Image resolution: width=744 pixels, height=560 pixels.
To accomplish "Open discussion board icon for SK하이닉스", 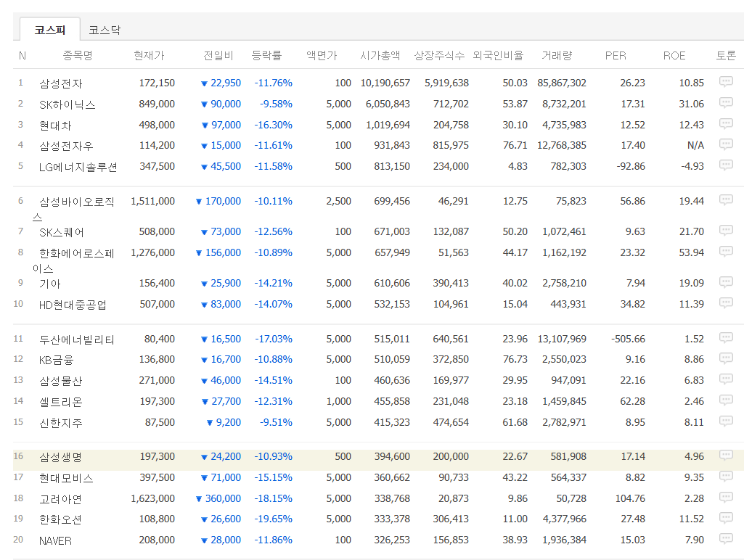I will [x=726, y=102].
